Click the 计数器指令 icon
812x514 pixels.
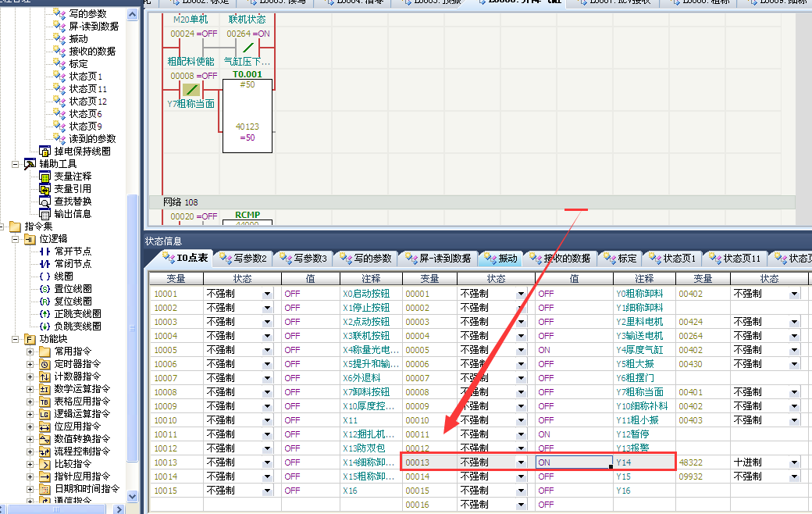(45, 377)
